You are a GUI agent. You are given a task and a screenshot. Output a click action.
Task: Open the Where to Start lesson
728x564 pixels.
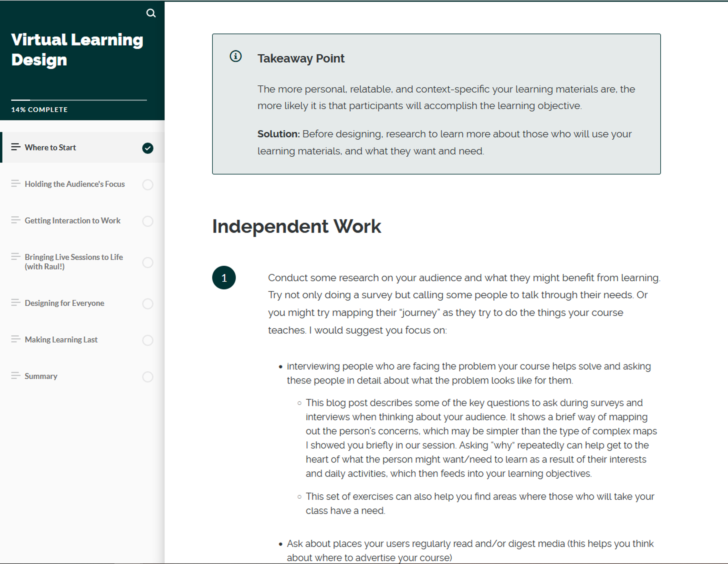click(82, 148)
